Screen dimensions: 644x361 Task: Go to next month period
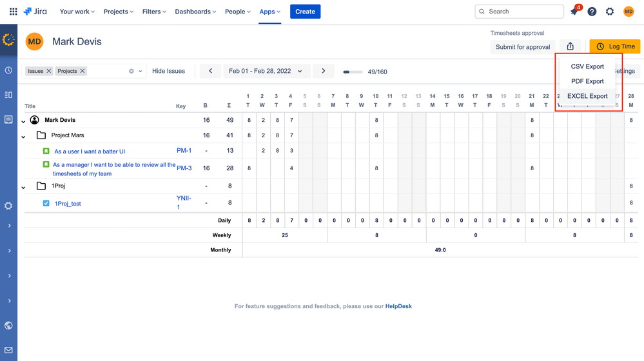pyautogui.click(x=323, y=71)
